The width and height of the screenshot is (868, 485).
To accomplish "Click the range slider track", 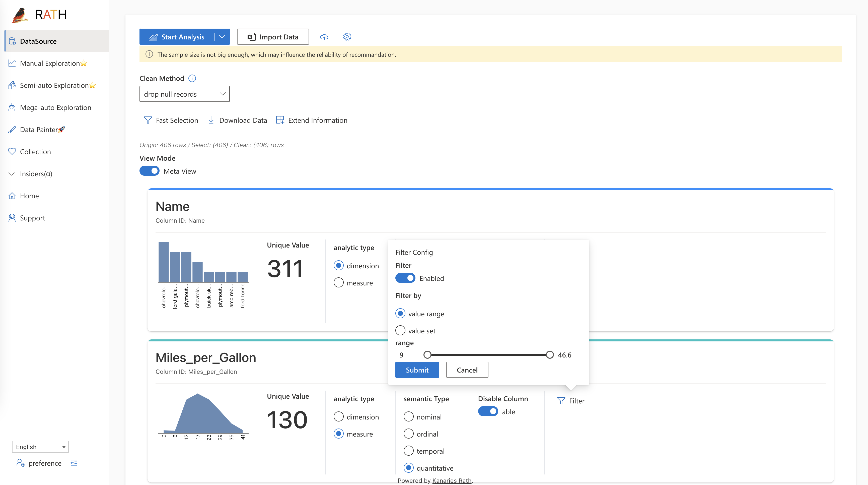I will pyautogui.click(x=489, y=354).
